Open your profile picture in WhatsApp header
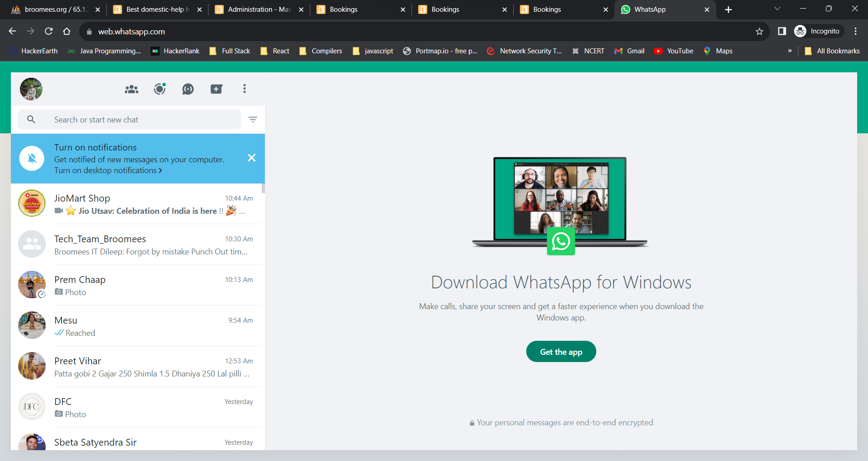 tap(31, 89)
